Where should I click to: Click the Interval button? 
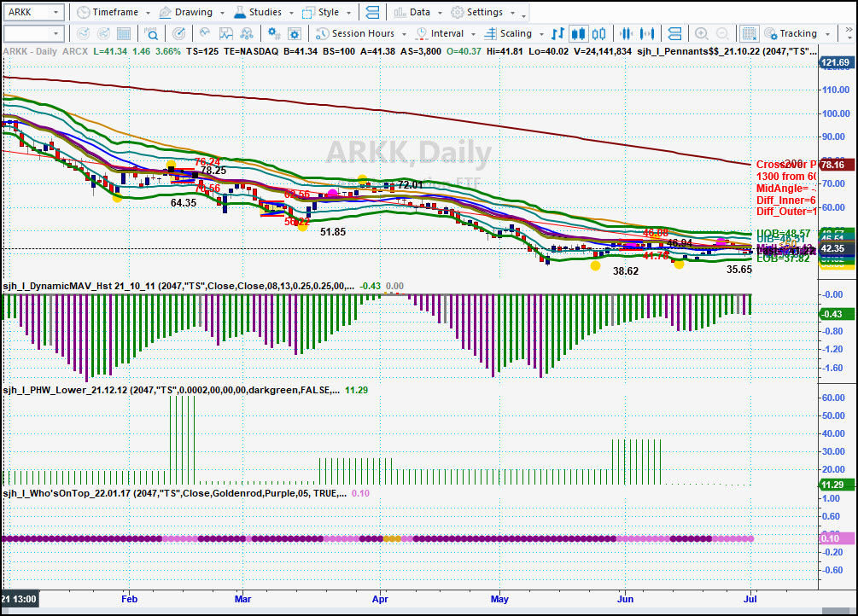tap(446, 34)
